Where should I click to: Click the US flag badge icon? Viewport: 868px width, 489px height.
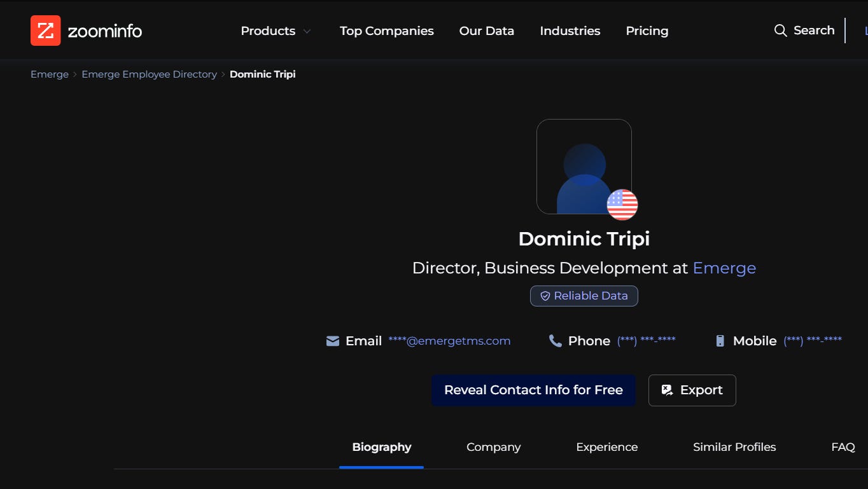click(622, 205)
